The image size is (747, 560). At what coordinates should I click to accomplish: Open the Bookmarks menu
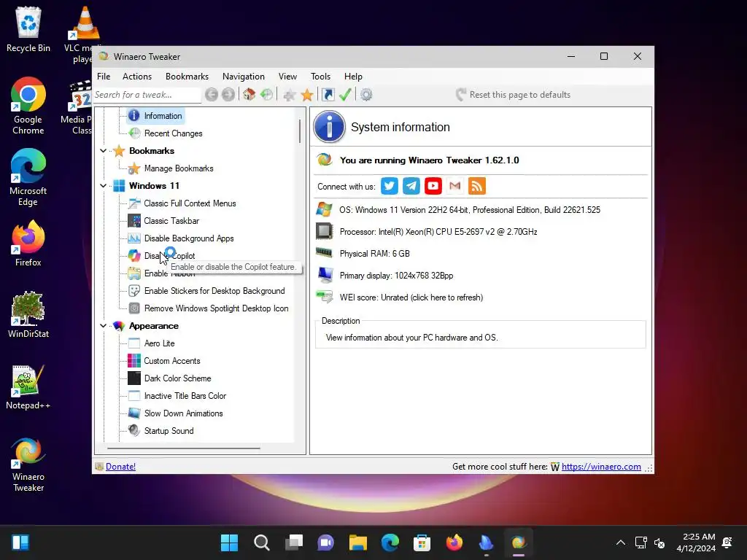point(187,76)
